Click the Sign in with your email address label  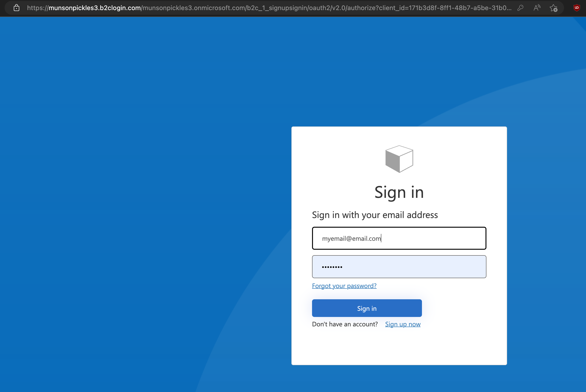coord(375,215)
